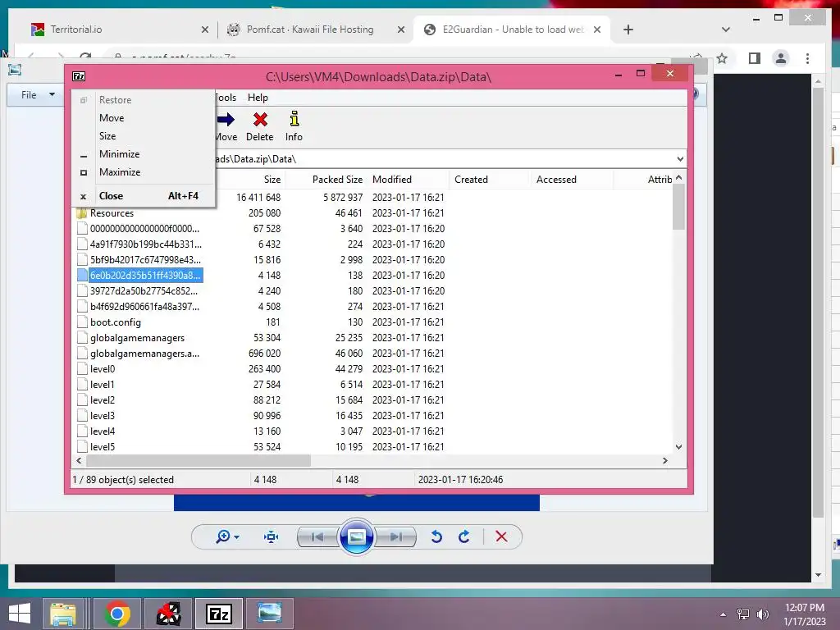Select the globalgamemanagers file
Viewport: 840px width, 630px height.
137,338
